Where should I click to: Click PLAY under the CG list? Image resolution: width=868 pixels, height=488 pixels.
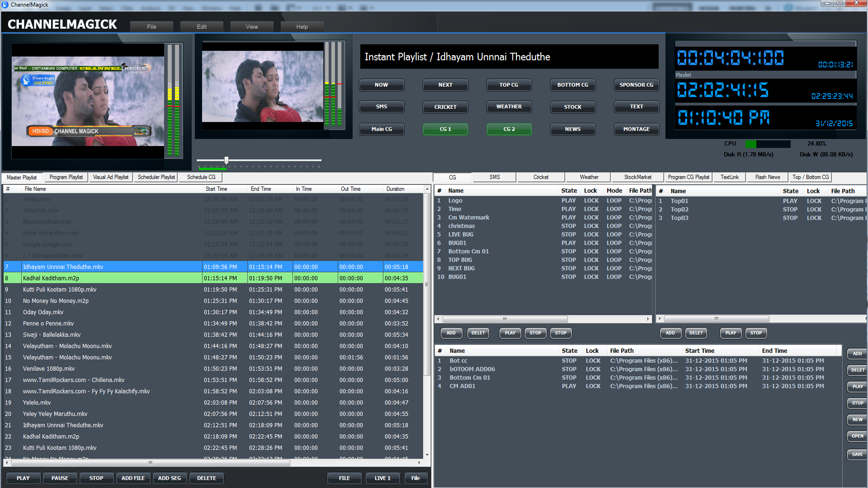coord(510,333)
